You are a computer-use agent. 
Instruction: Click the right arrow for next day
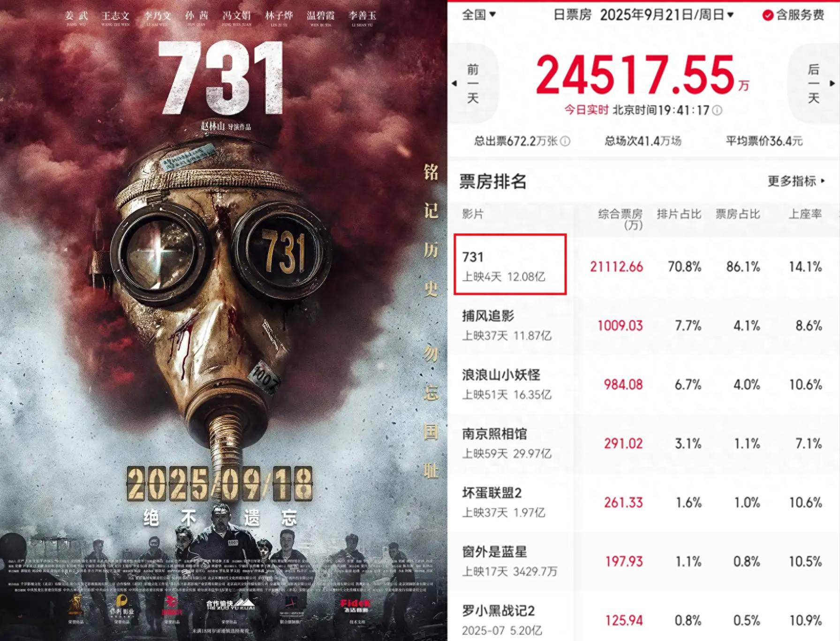pos(832,84)
